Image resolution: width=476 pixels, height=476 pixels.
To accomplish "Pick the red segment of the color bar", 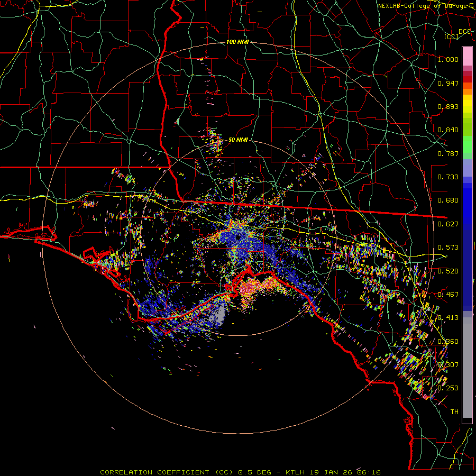I will [467, 79].
